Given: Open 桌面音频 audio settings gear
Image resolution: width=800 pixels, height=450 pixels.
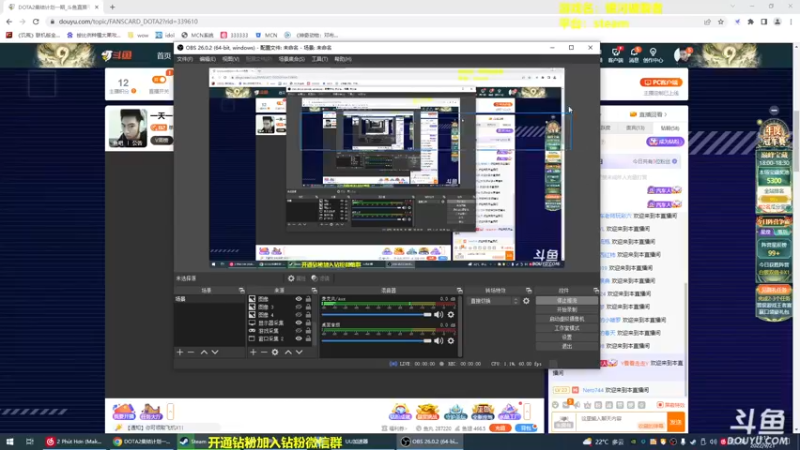Looking at the screenshot, I should 451,341.
